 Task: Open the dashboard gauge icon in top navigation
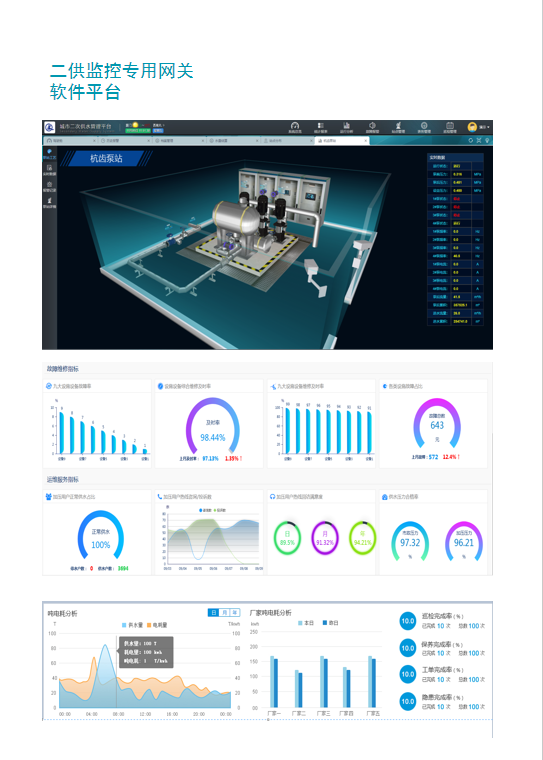(295, 127)
